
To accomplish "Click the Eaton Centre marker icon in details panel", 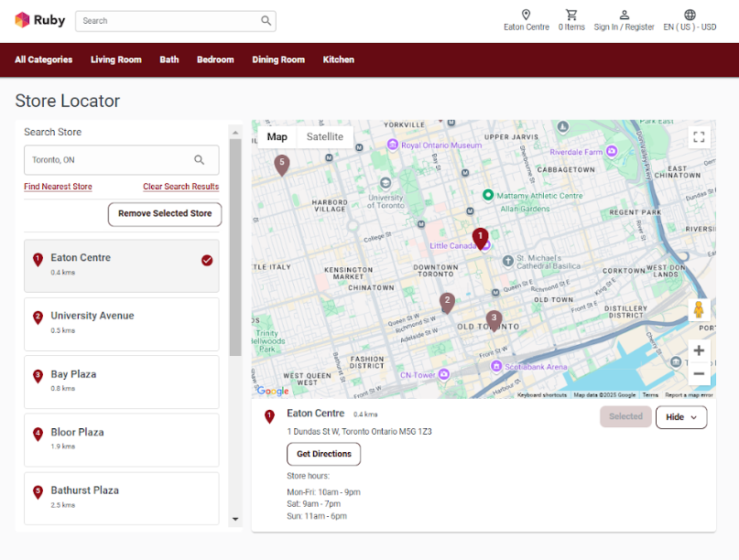I will coord(269,416).
